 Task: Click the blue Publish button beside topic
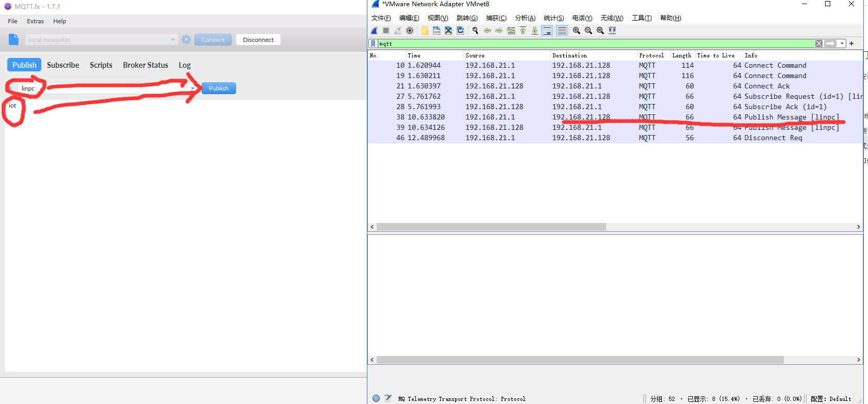tap(219, 88)
